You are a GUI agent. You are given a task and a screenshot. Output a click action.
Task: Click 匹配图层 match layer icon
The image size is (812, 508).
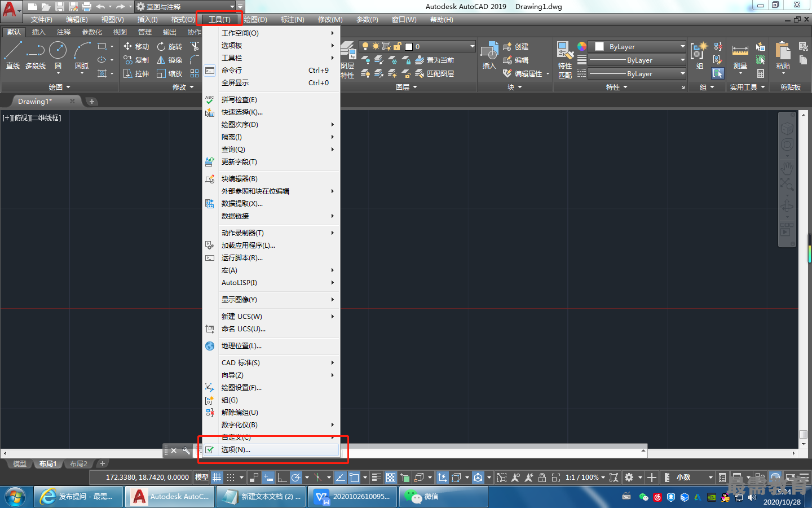[434, 73]
